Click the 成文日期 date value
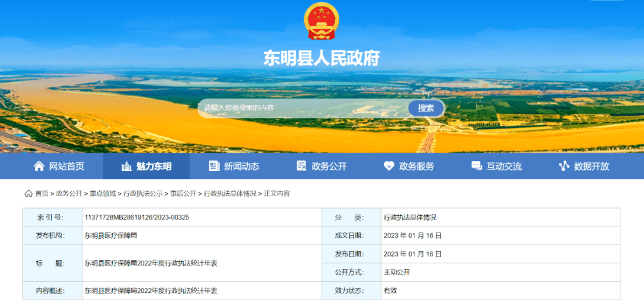Screen dimensions: 644x306 [x=413, y=236]
